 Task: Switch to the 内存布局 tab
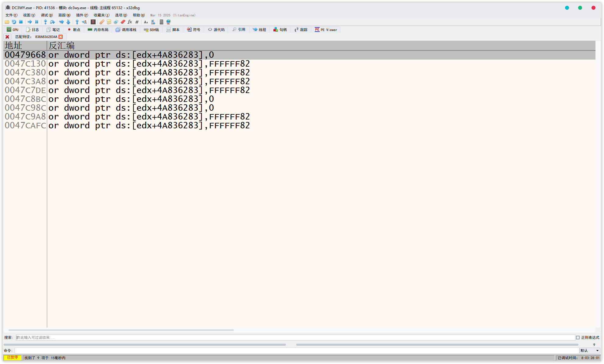click(98, 30)
